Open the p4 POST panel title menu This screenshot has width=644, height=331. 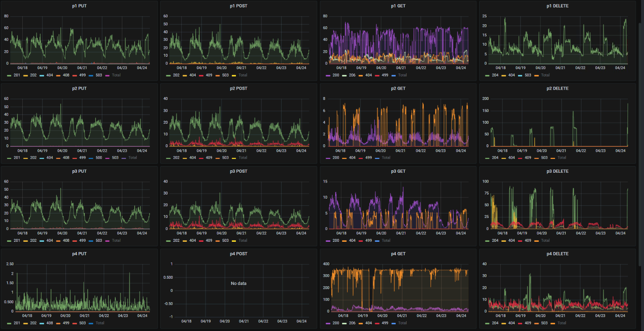[x=238, y=254]
